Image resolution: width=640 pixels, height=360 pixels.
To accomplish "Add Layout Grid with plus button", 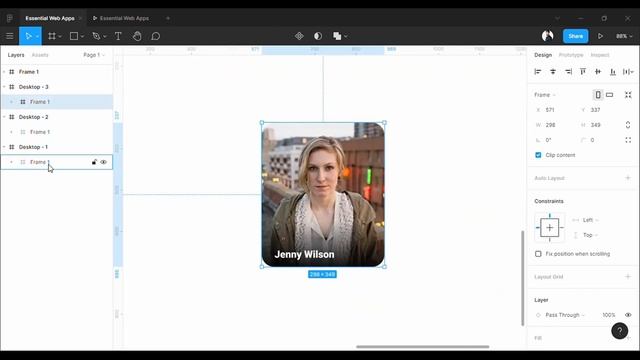I will [x=628, y=277].
